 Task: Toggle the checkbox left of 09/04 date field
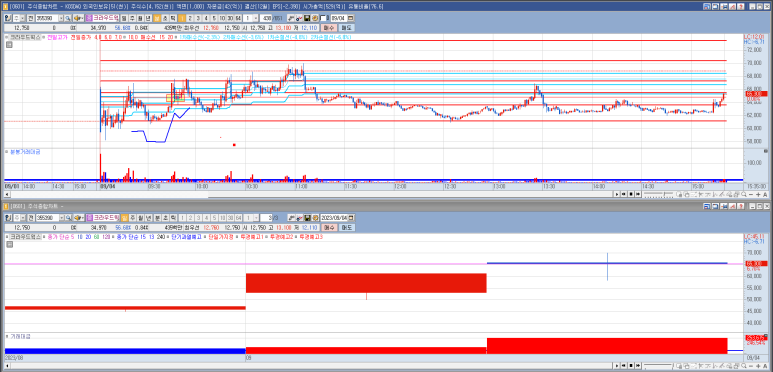tap(323, 18)
